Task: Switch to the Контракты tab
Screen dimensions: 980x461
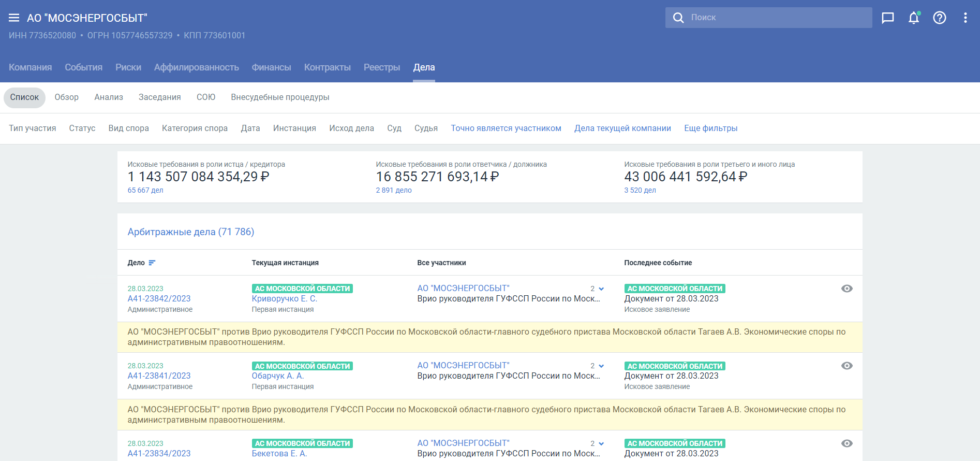Action: (x=328, y=67)
